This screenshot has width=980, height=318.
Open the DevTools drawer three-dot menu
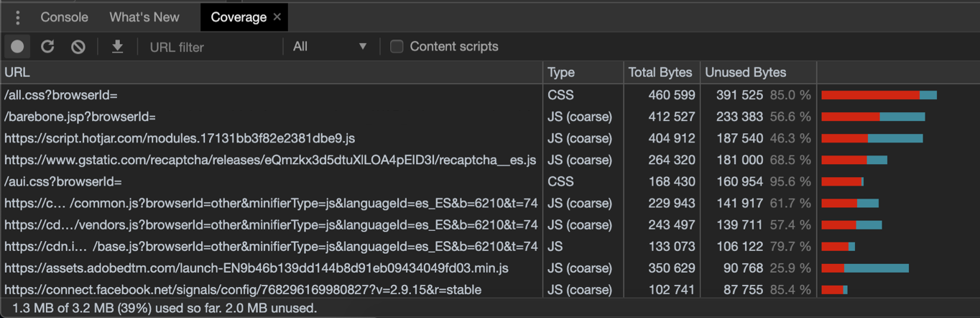(18, 17)
